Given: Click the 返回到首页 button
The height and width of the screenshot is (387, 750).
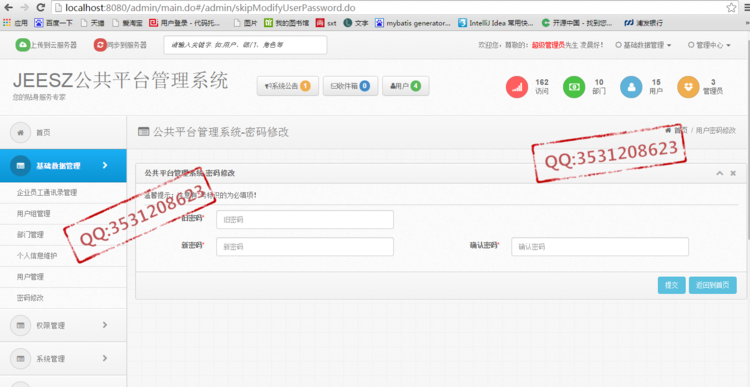Looking at the screenshot, I should 713,285.
